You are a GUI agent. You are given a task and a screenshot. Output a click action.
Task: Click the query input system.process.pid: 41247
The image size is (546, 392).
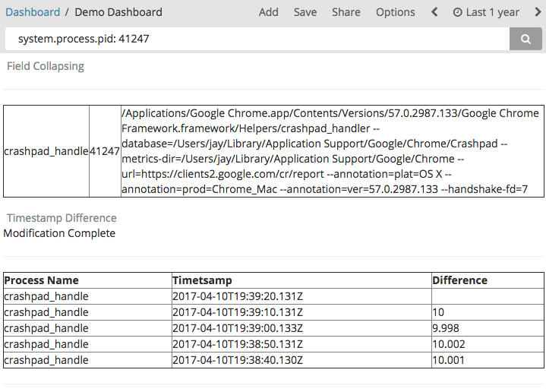pos(257,39)
